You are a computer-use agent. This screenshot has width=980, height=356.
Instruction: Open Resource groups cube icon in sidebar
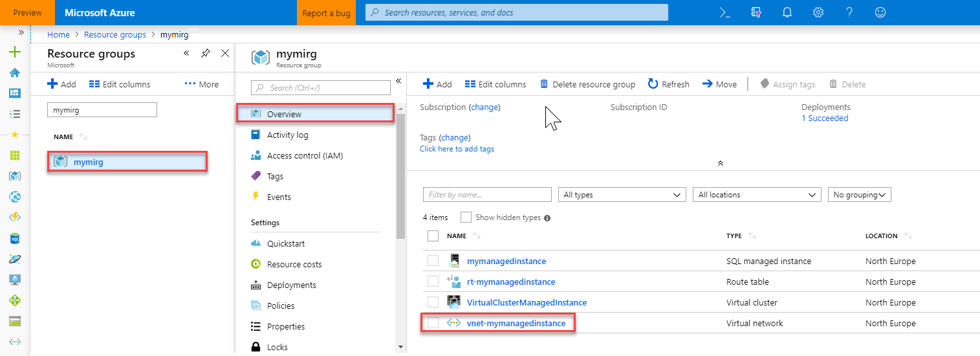pos(15,176)
